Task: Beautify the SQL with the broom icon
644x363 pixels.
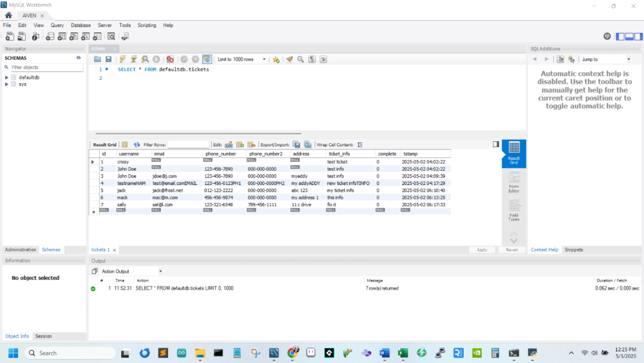Action: coord(290,59)
